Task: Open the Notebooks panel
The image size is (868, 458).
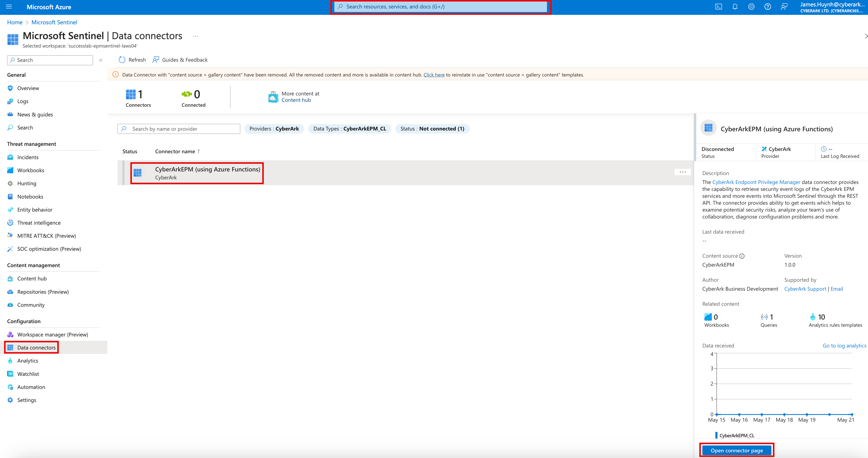Action: pyautogui.click(x=30, y=196)
